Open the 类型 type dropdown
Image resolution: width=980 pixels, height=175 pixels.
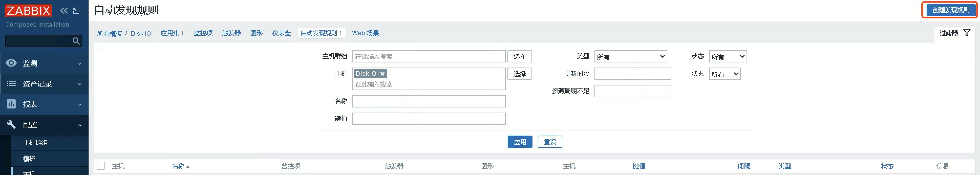coord(630,57)
